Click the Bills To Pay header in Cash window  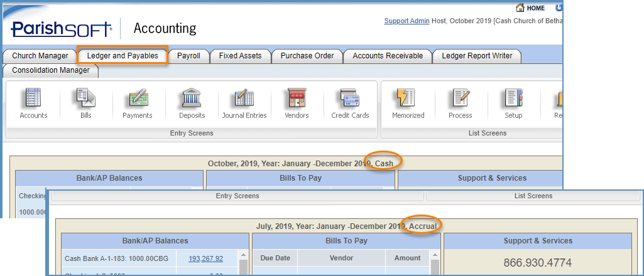[x=300, y=178]
